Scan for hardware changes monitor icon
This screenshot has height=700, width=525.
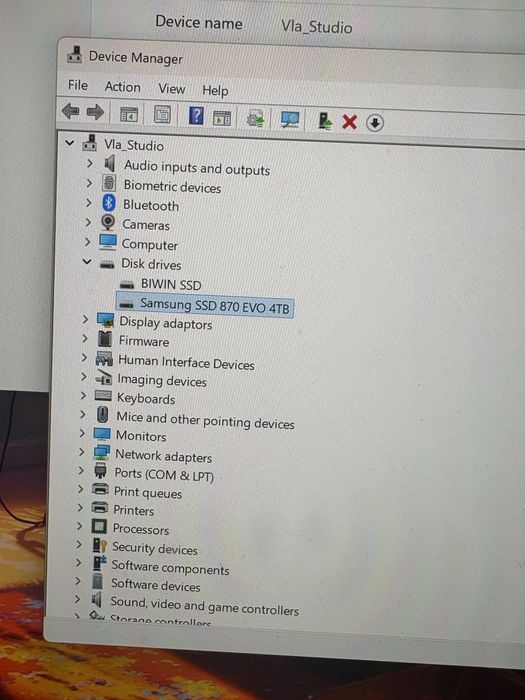click(290, 119)
